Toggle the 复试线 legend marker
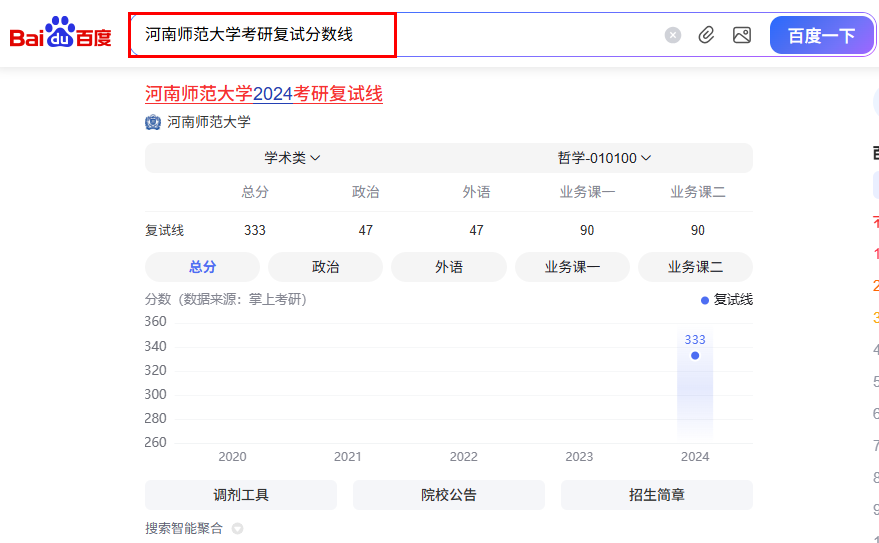The image size is (879, 543). pyautogui.click(x=705, y=300)
